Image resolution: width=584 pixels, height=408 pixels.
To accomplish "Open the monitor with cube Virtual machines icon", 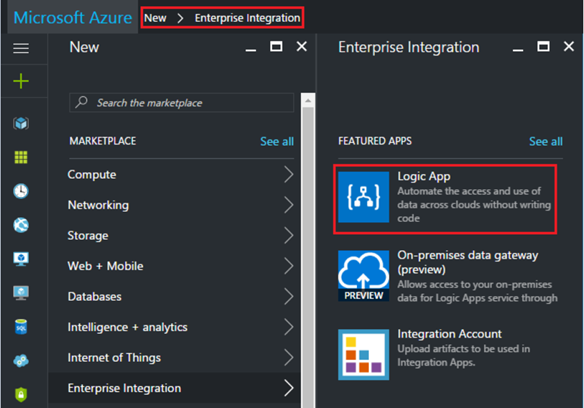I will coord(21,259).
